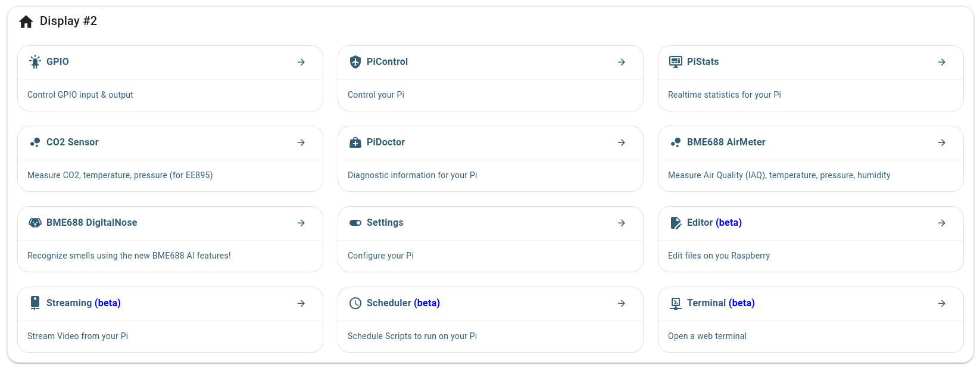Click the BME688 DigitalNose icon

point(35,223)
